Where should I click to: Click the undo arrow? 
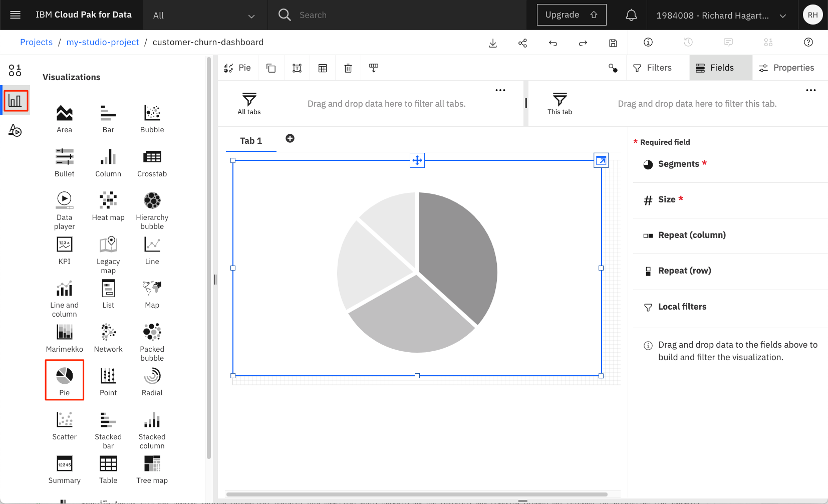click(553, 43)
